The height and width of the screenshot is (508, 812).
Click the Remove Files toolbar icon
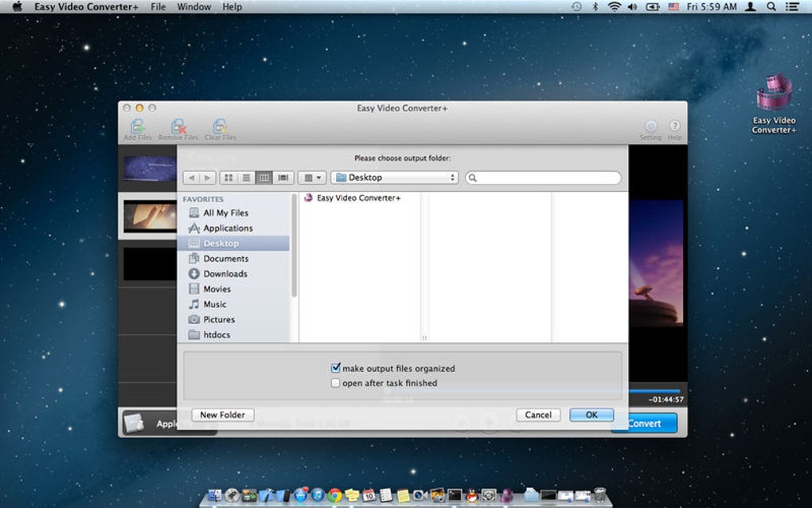178,127
